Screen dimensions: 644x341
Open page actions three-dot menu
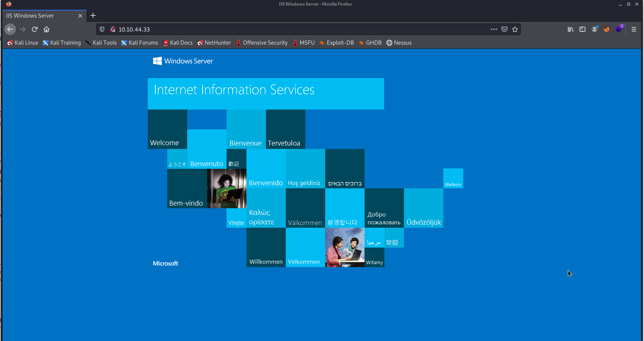494,29
